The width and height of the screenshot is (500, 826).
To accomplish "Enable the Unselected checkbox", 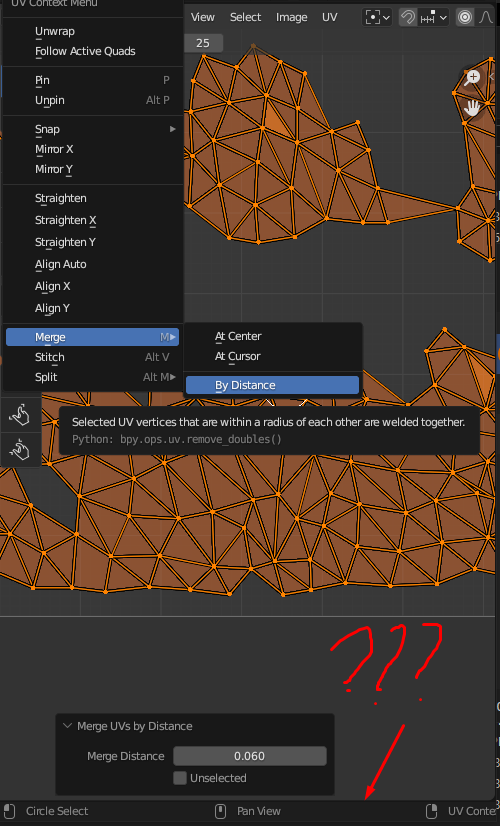I will point(180,778).
